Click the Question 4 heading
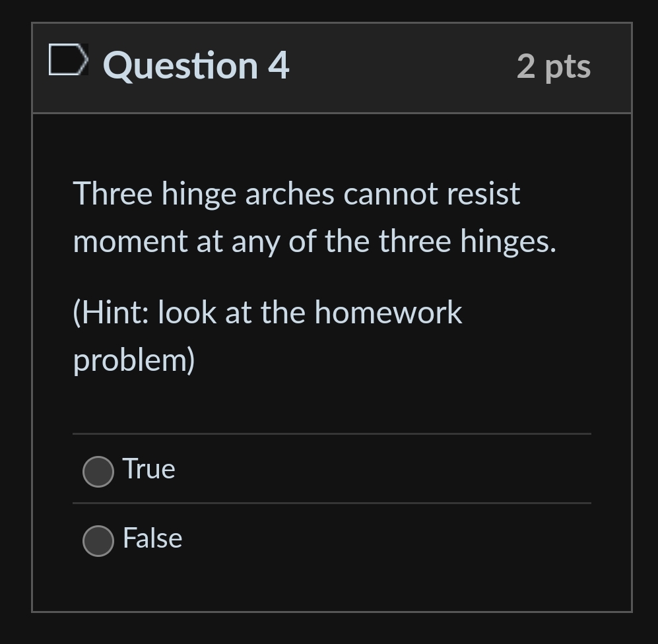 (x=195, y=65)
